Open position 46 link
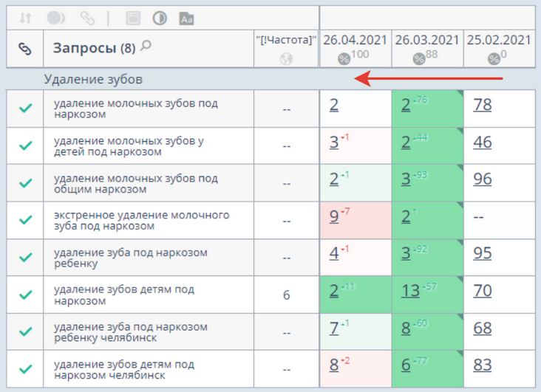Screen dimensions: 541x392 [x=483, y=142]
